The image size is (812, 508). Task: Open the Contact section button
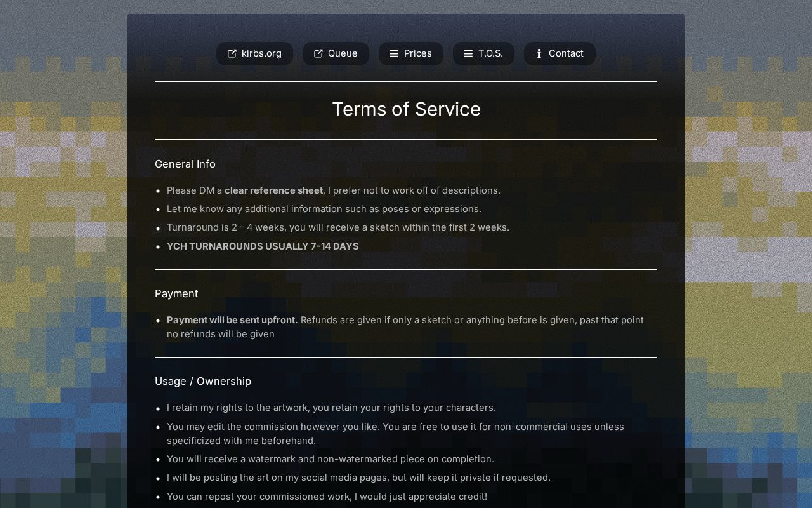pos(560,53)
